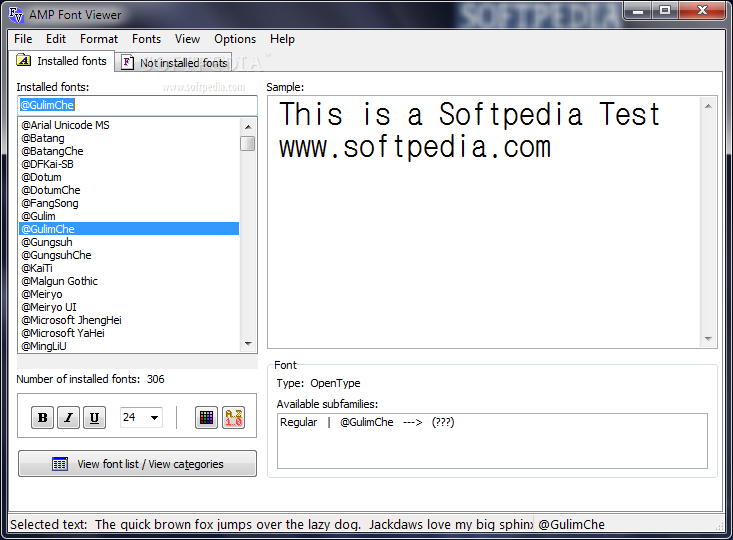Screen dimensions: 733x540
Task: Maximize the AMP Font Viewer window
Action: tap(665, 11)
